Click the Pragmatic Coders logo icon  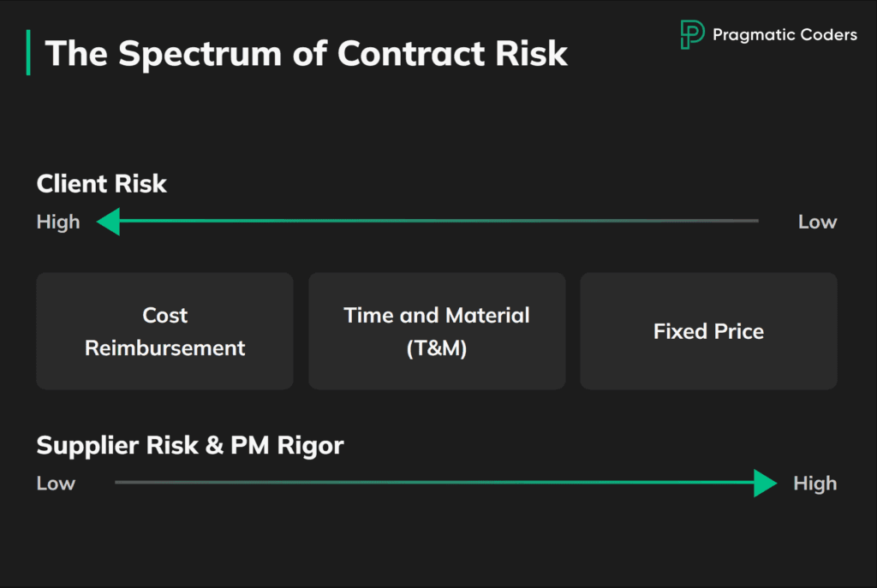click(x=691, y=34)
